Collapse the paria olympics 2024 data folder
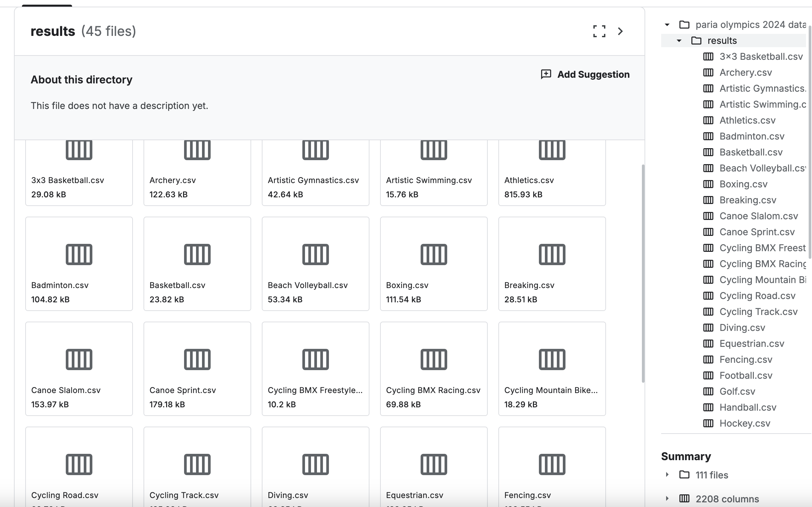The image size is (812, 507). point(667,25)
